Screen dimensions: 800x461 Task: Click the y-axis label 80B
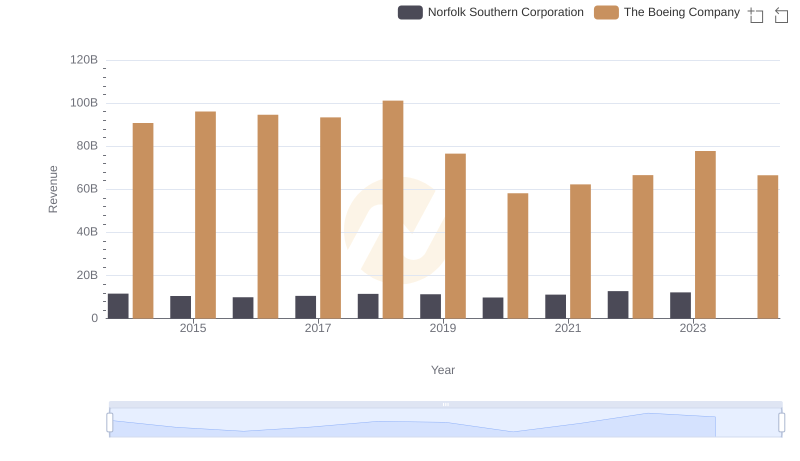tap(87, 146)
